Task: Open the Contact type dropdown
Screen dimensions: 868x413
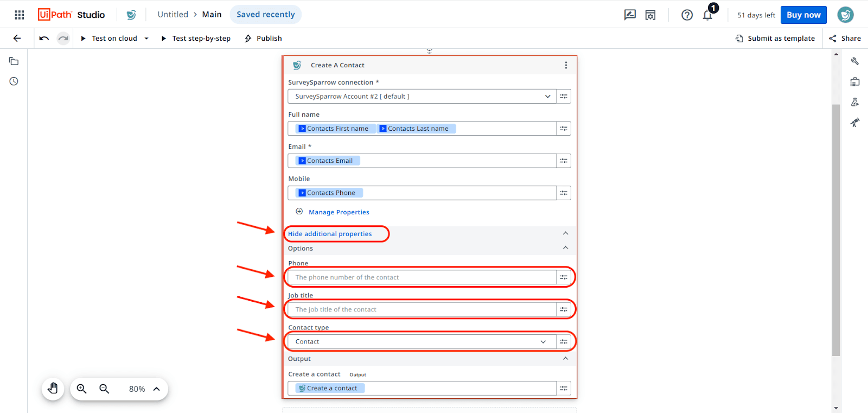Action: point(543,342)
